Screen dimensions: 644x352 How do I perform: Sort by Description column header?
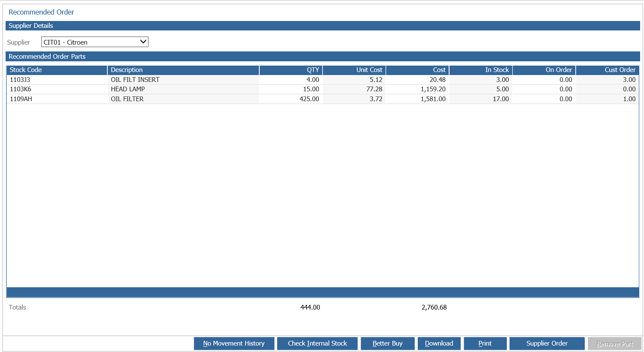point(183,70)
